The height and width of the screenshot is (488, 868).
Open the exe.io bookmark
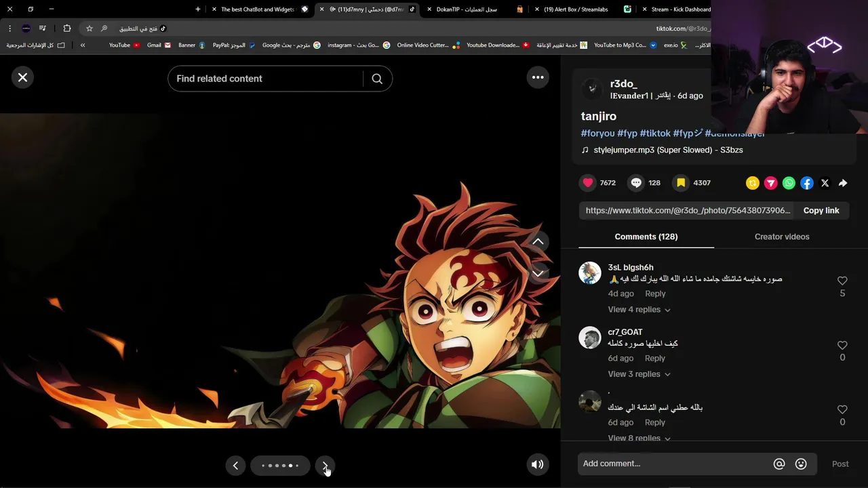coord(675,45)
